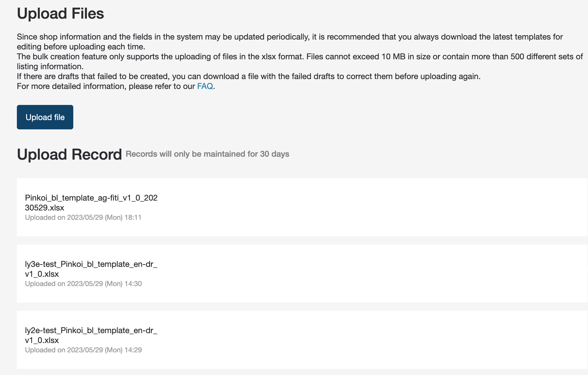
Task: Click the Upload Files heading
Action: [x=60, y=13]
